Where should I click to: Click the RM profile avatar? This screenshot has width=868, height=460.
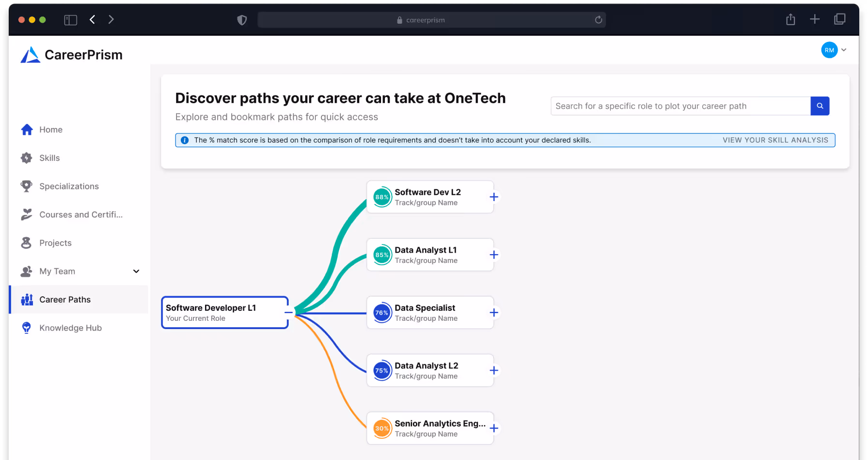pos(829,50)
